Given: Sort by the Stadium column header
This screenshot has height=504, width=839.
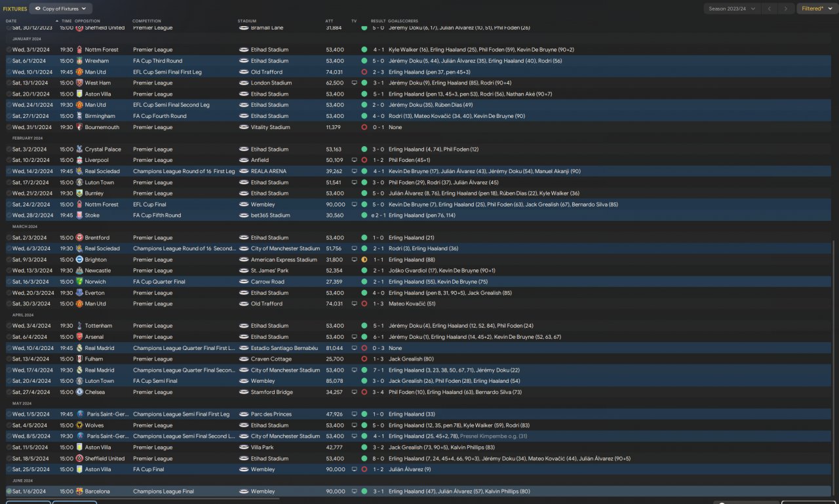Looking at the screenshot, I should pos(247,21).
